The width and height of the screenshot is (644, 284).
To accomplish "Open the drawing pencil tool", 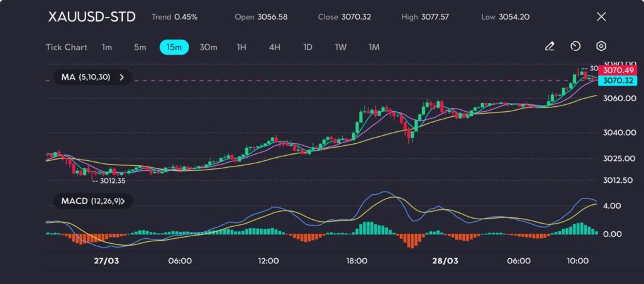I will coord(550,46).
